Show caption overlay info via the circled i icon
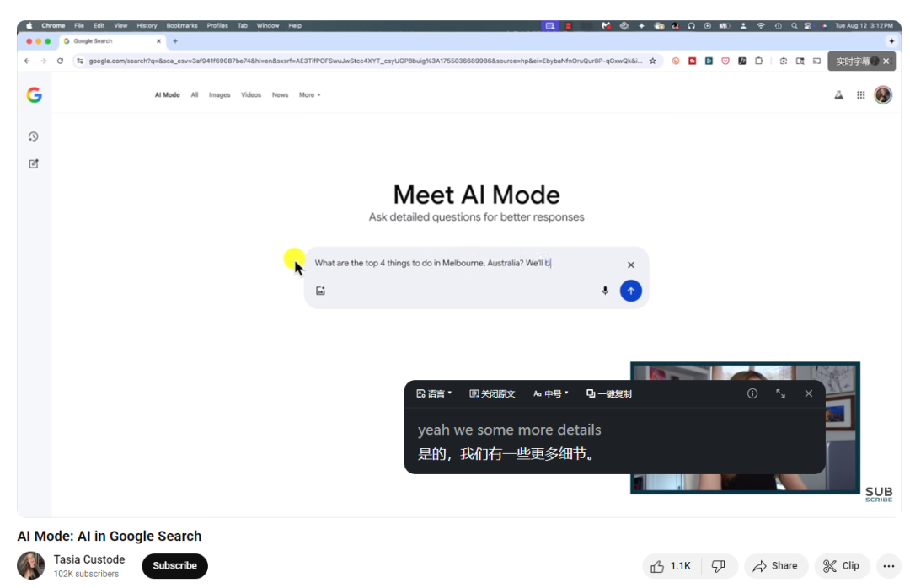 752,393
